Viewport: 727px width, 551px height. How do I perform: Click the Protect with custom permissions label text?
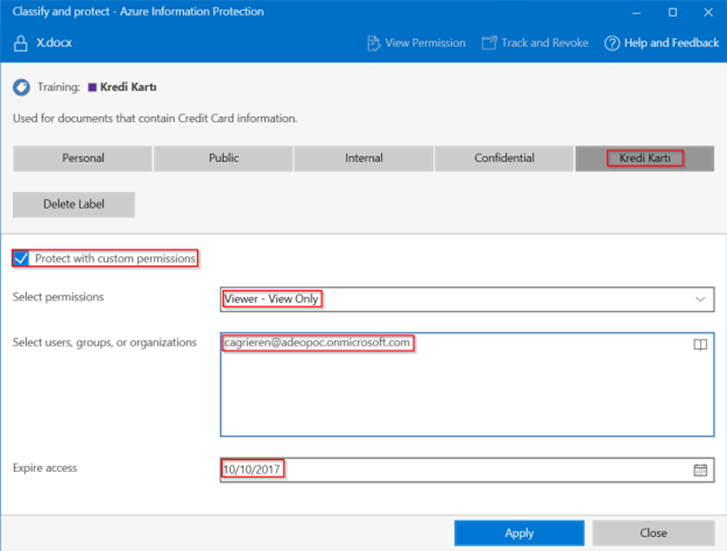[x=115, y=258]
